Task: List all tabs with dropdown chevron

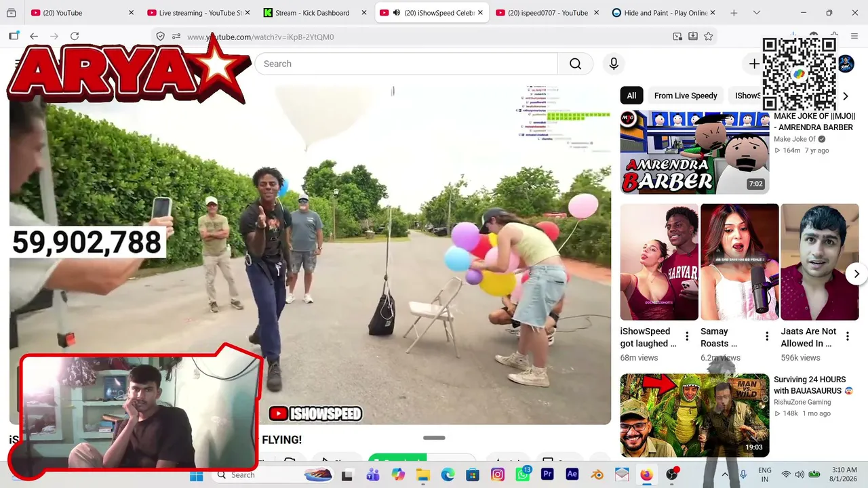Action: [757, 13]
